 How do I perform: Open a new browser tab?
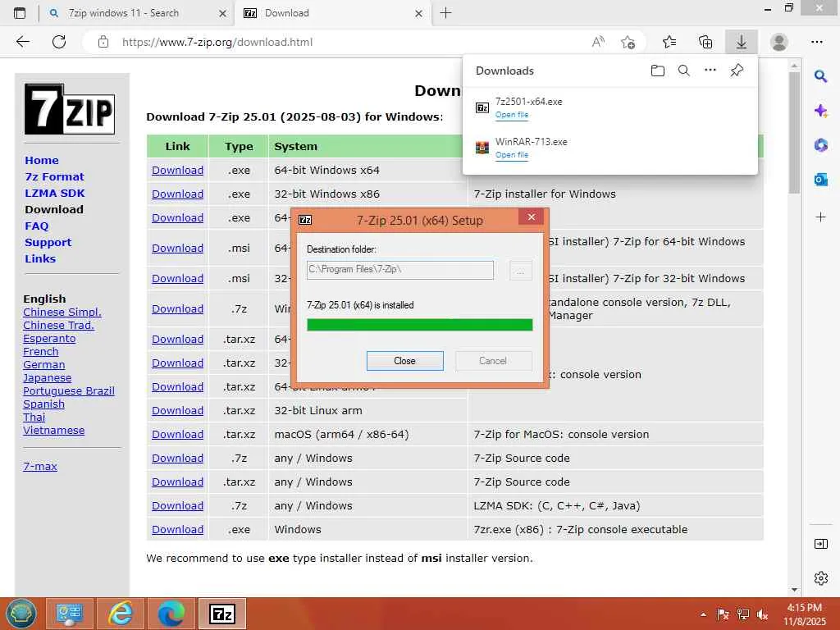pos(445,13)
